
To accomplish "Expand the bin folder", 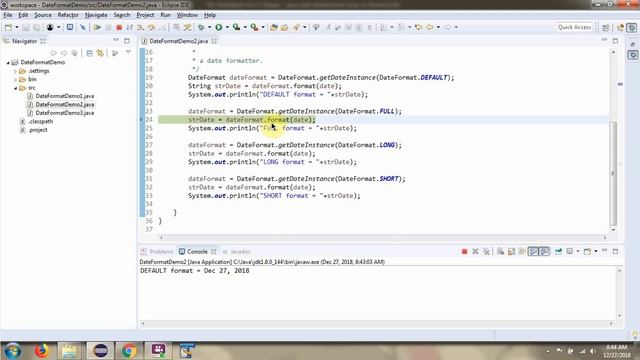I will tap(16, 80).
